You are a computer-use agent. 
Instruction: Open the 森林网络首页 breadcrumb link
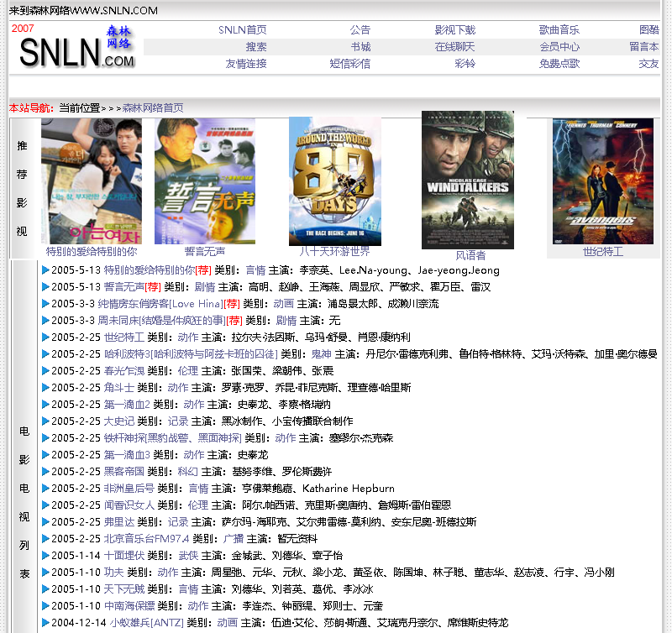coord(153,108)
